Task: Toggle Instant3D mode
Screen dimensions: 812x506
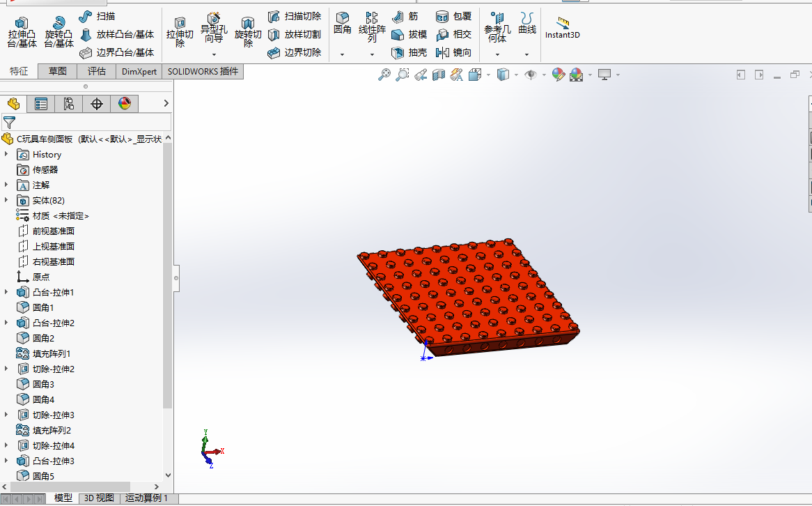Action: click(x=563, y=27)
